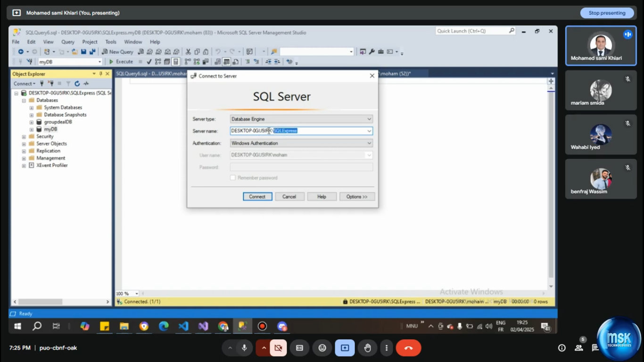Open the Server type dropdown
This screenshot has width=644, height=362.
pos(369,119)
